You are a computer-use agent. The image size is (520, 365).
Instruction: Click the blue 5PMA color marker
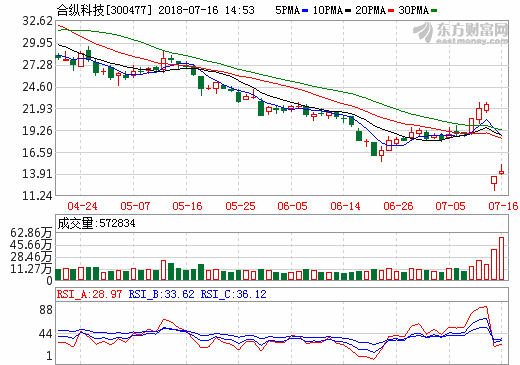click(305, 11)
